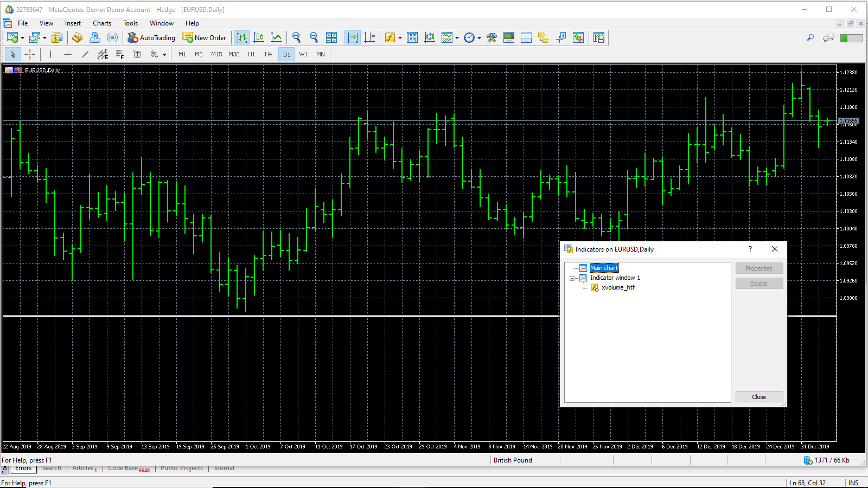Open the View menu
Image resolution: width=868 pixels, height=488 pixels.
click(46, 23)
